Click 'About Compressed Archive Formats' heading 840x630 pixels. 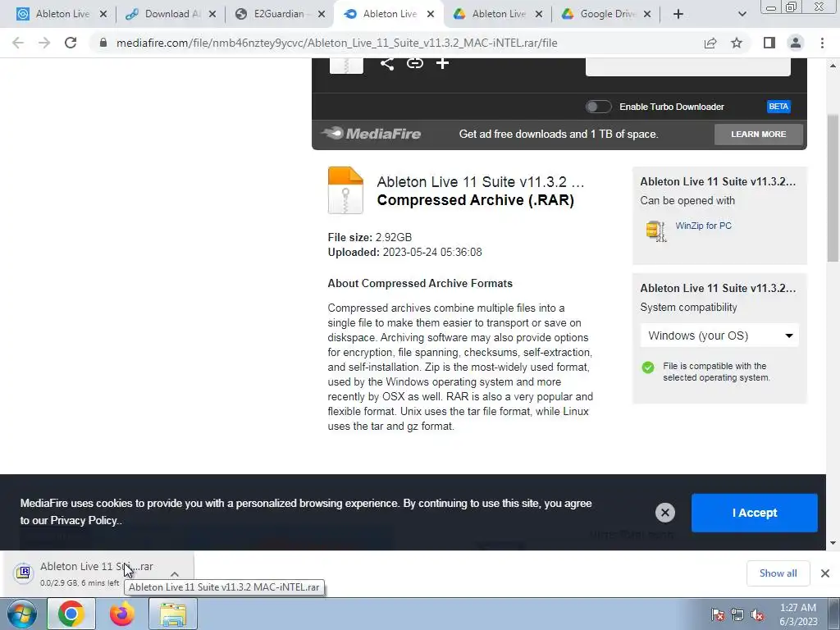click(420, 283)
